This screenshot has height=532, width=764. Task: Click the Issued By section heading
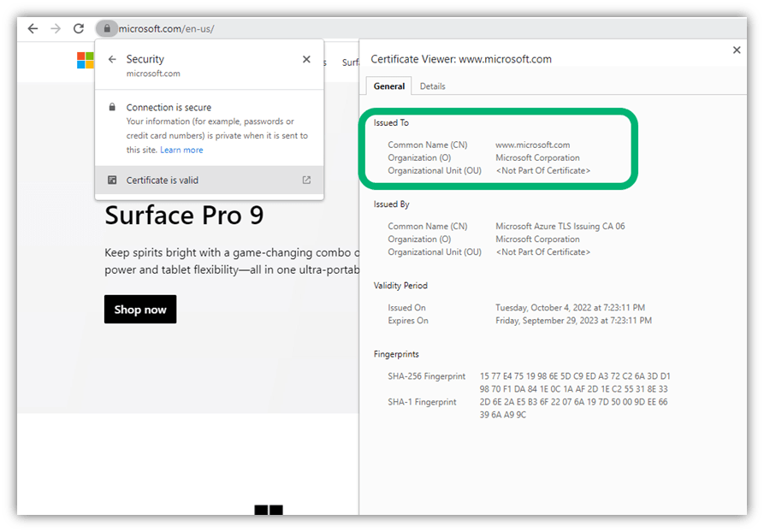[x=391, y=204]
